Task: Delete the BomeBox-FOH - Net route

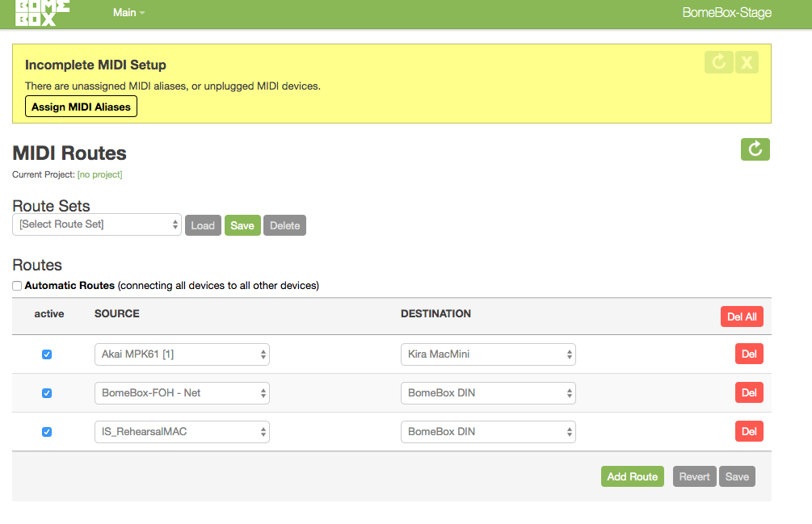Action: (x=749, y=392)
